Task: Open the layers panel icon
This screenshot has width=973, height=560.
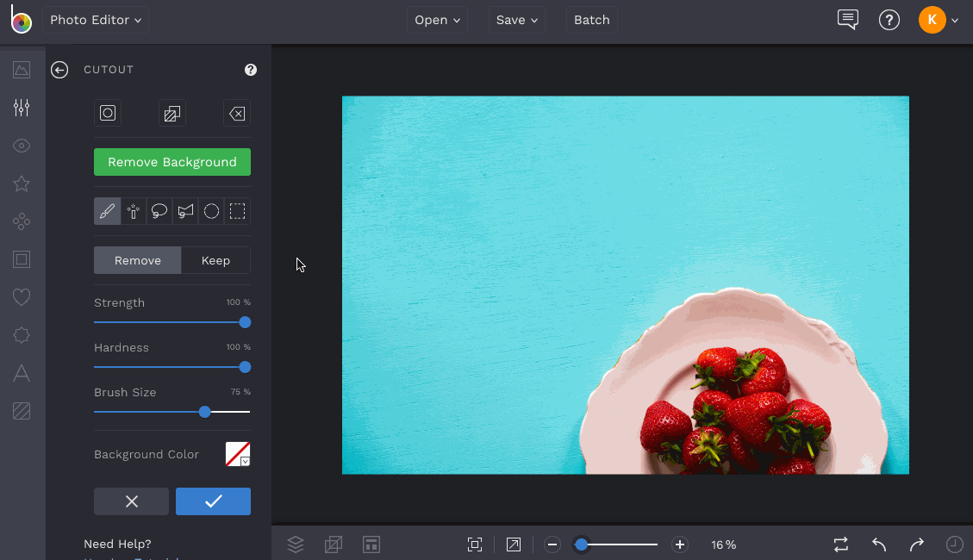Action: 296,544
